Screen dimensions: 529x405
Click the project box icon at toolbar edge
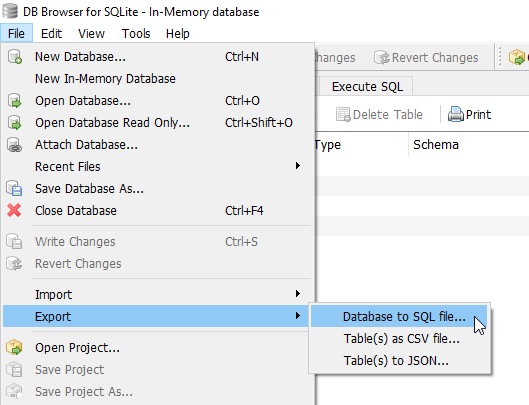pyautogui.click(x=517, y=57)
